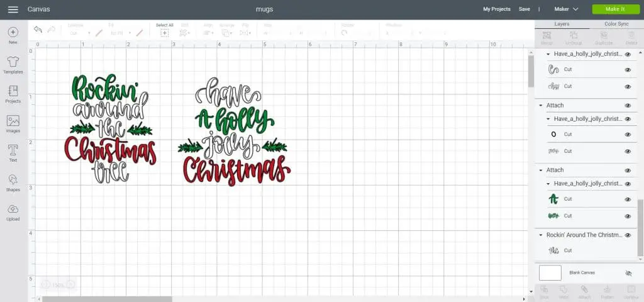Hide the Rockin' Around The Christmas layer
This screenshot has width=644, height=302.
(x=628, y=235)
